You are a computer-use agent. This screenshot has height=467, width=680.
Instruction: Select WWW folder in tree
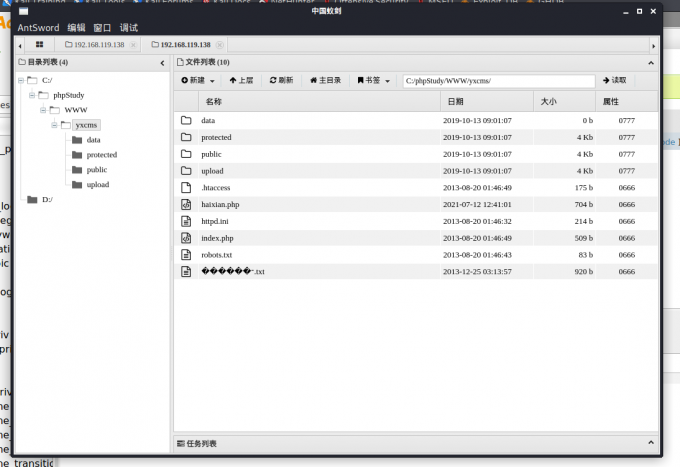click(x=76, y=110)
